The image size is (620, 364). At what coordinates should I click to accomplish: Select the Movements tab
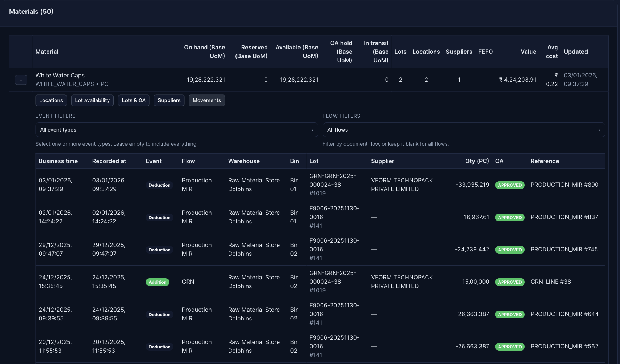pos(207,100)
